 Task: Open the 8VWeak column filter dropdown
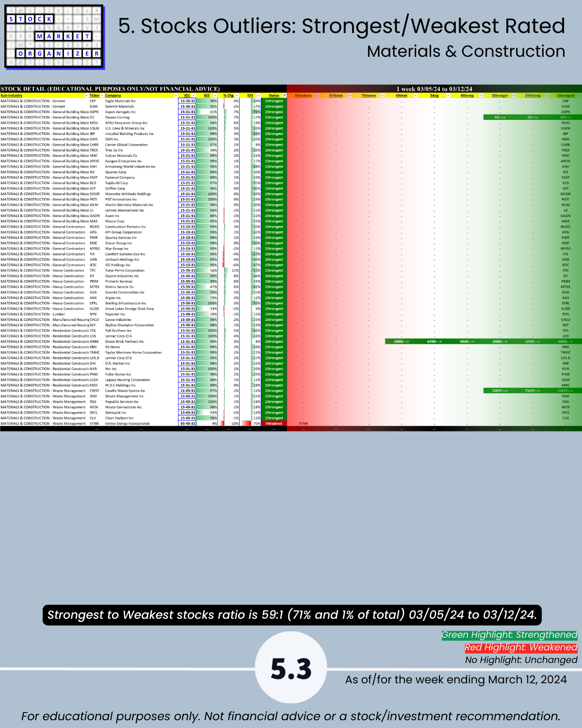(350, 96)
